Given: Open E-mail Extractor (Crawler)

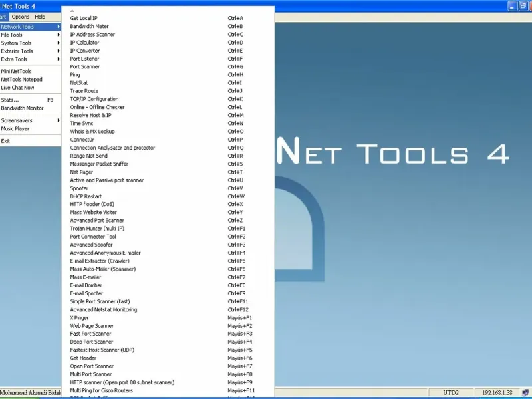Looking at the screenshot, I should [168, 261].
